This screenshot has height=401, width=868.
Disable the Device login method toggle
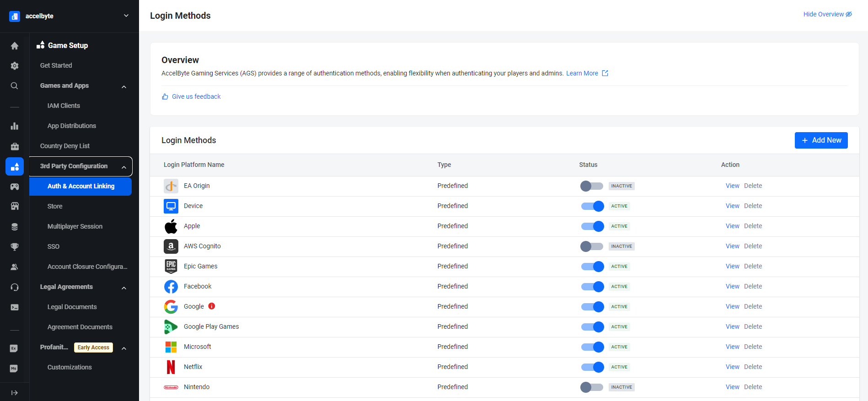coord(592,206)
